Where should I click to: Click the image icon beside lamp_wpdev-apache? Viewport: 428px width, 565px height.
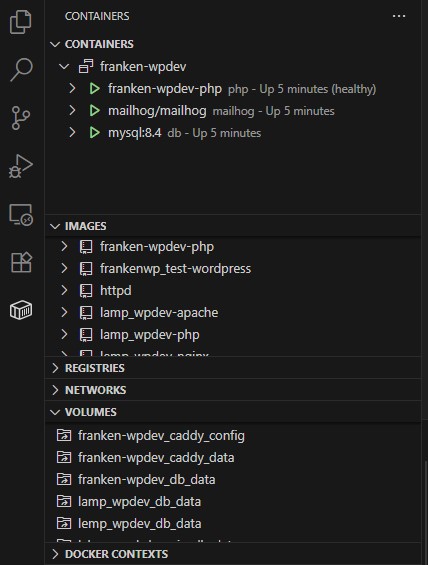pos(86,313)
